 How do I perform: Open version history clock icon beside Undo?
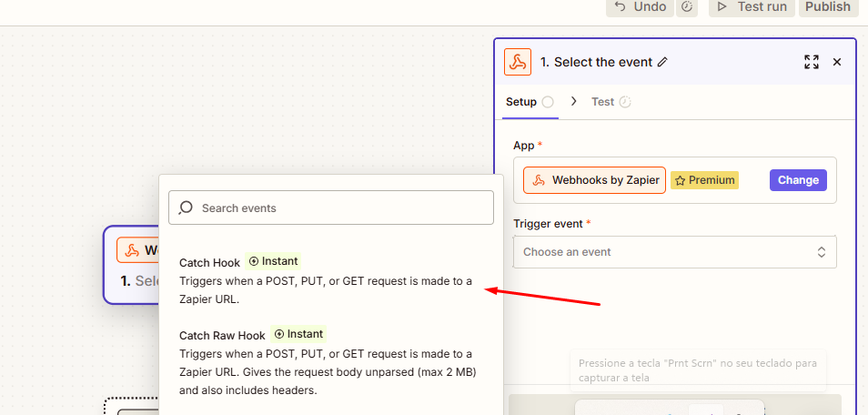click(687, 7)
